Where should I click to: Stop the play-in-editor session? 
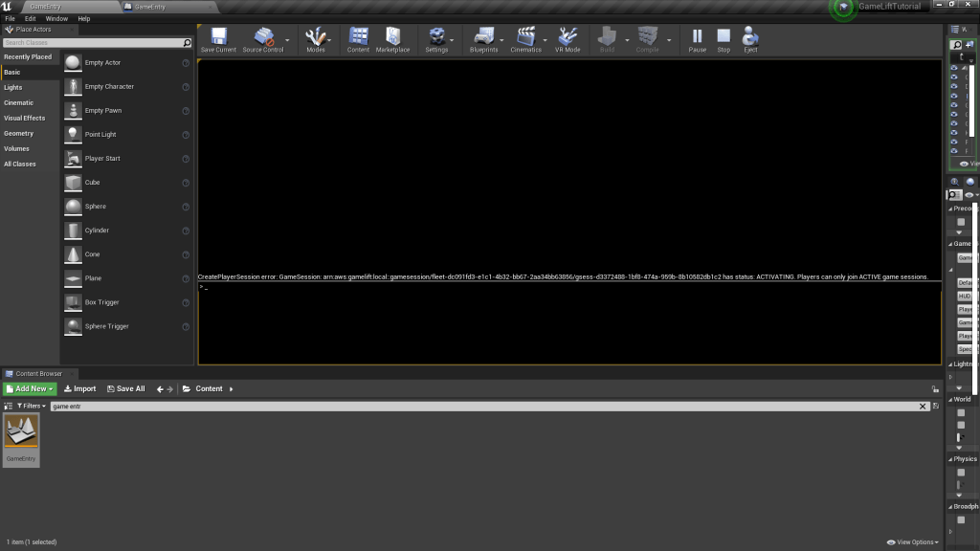[x=724, y=38]
